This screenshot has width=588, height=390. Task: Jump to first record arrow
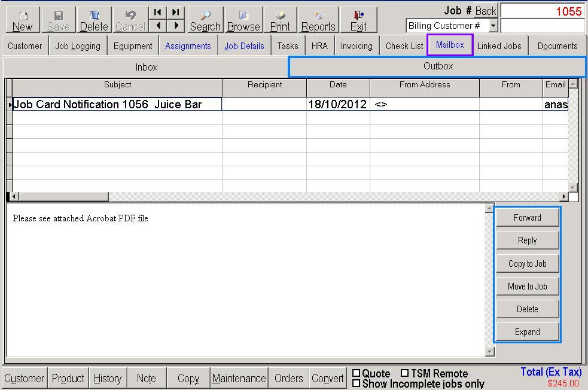(x=158, y=12)
